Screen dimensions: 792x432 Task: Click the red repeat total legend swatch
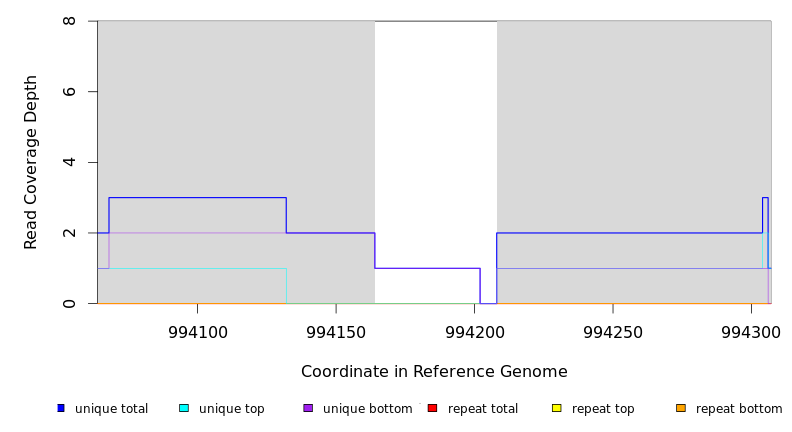[432, 408]
